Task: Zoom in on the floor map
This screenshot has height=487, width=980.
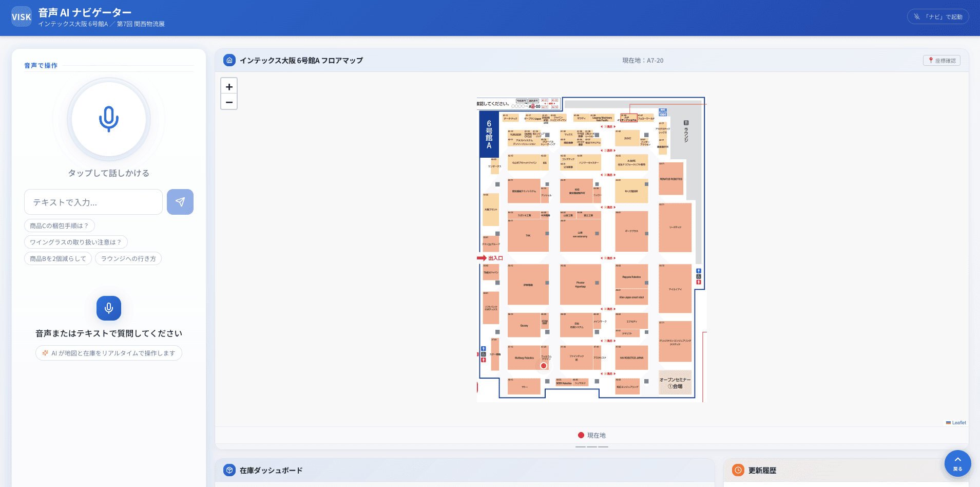Action: click(x=229, y=87)
